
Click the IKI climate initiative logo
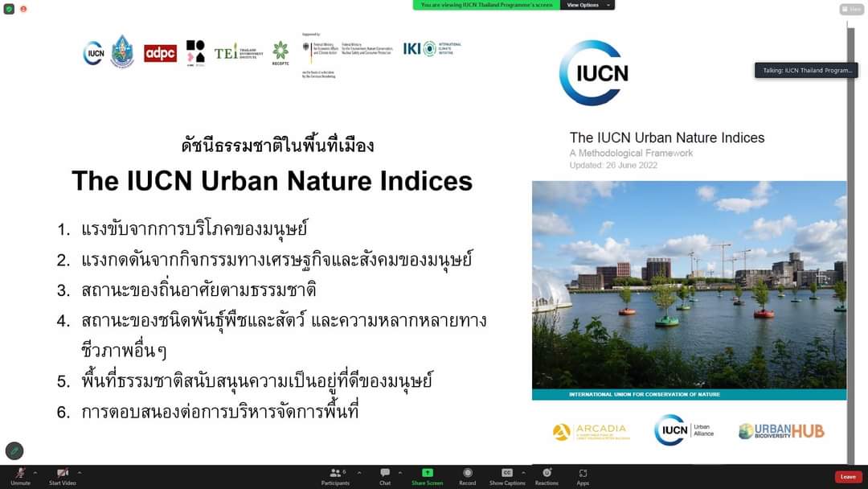pos(432,49)
